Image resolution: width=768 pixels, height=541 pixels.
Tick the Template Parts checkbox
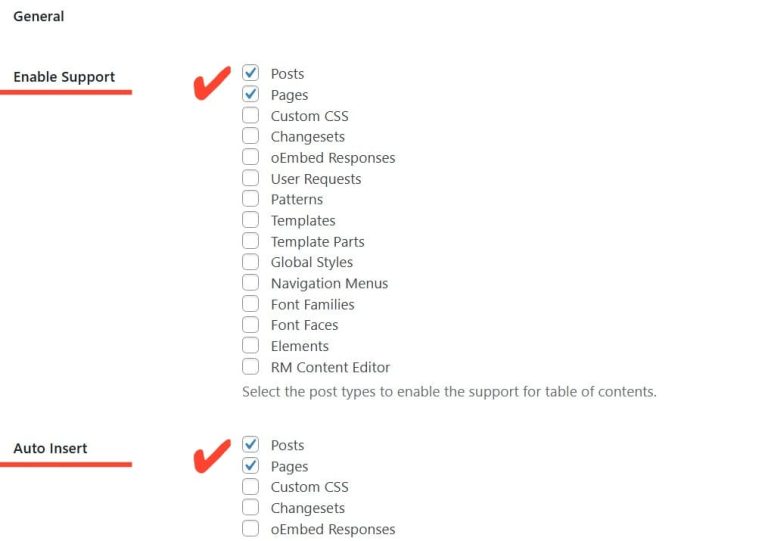pyautogui.click(x=250, y=241)
